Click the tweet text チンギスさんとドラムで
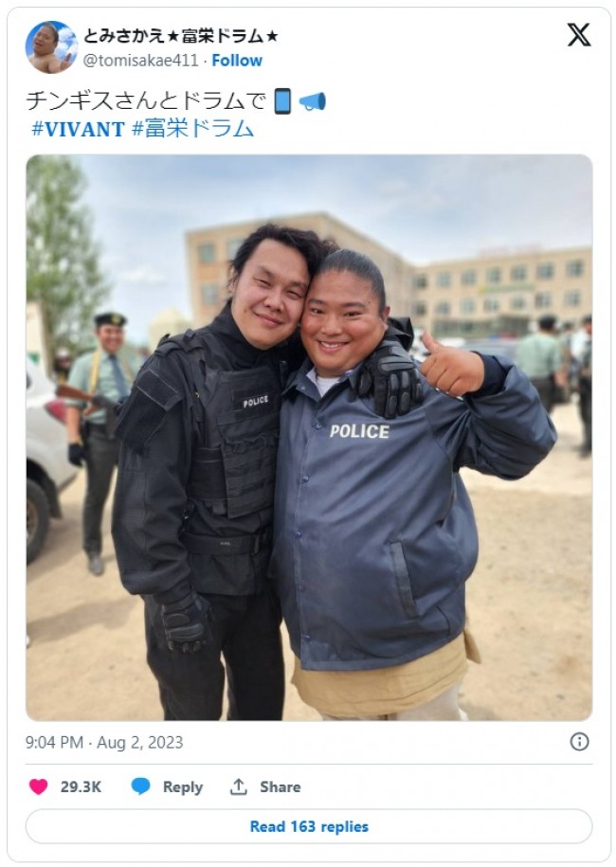 click(147, 101)
